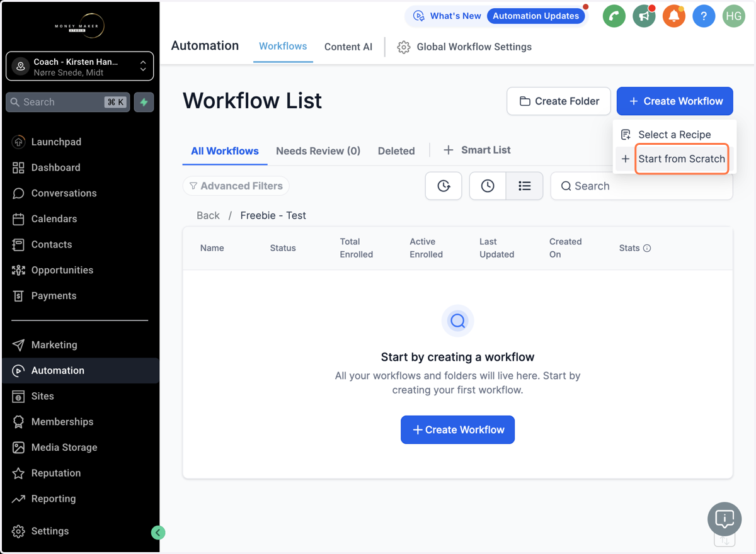756x554 pixels.
Task: Switch to the list view toggle
Action: 524,186
